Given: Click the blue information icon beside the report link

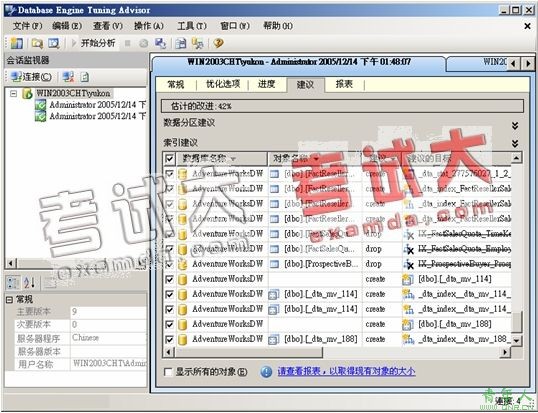Looking at the screenshot, I should pyautogui.click(x=266, y=371).
